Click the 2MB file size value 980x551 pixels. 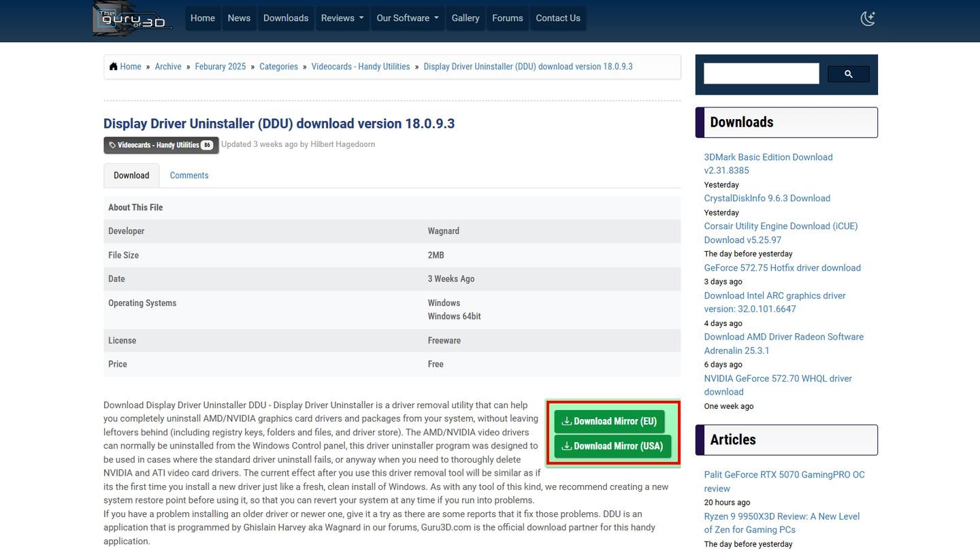436,255
